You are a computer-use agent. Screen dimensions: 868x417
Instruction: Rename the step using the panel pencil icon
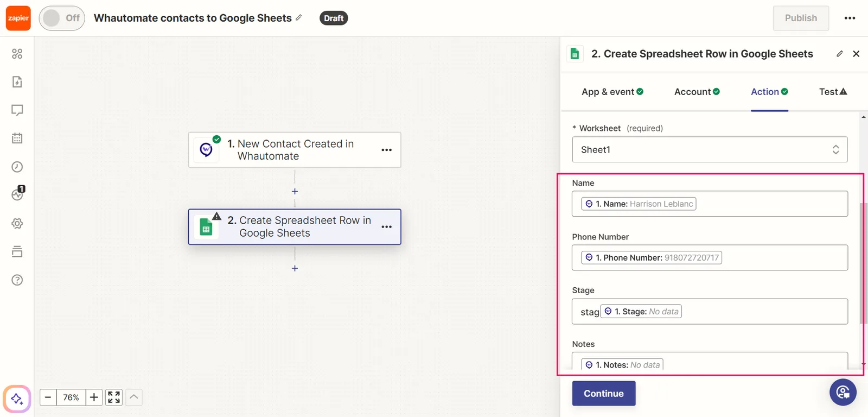[840, 54]
